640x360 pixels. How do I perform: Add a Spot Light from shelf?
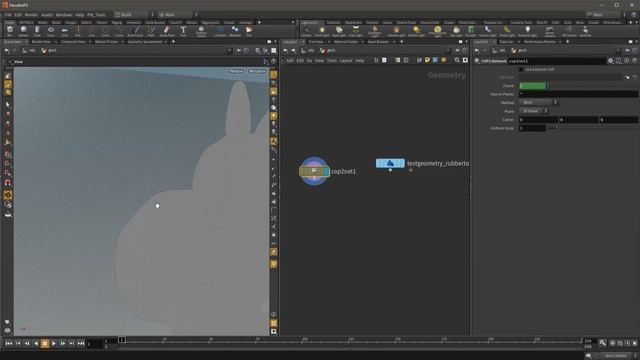click(339, 31)
